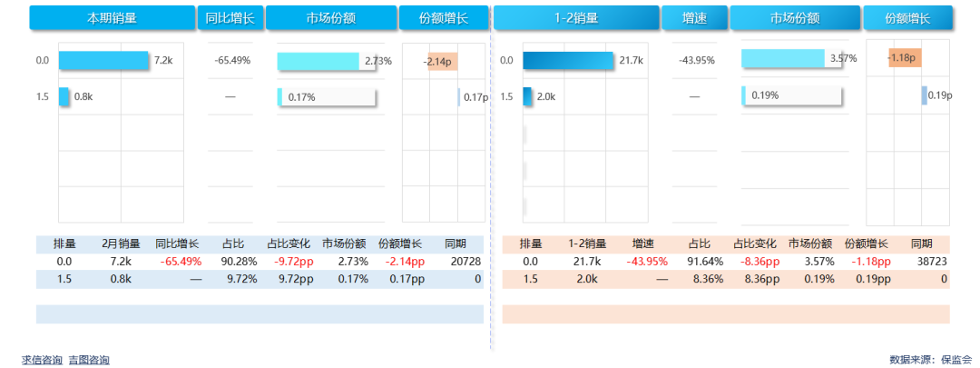Click the 2月销量 table column header
Viewport: 980px width, 368px height.
pos(121,244)
